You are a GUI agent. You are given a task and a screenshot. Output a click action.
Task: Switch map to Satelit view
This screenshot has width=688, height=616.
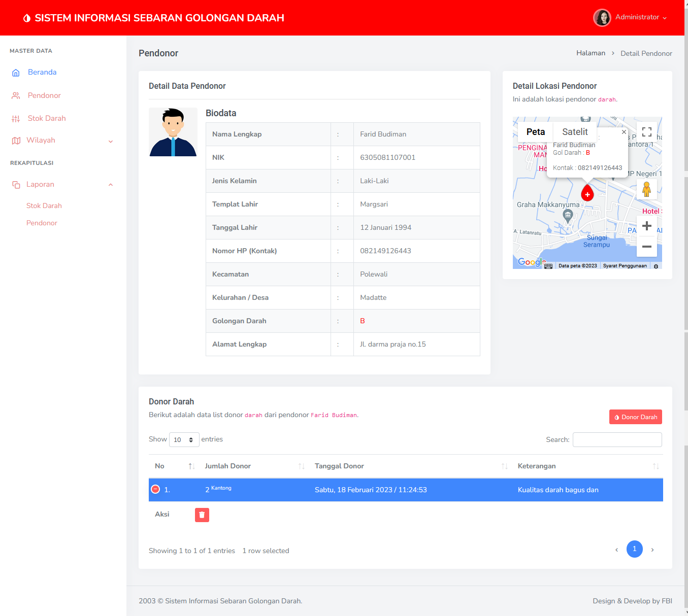coord(575,132)
